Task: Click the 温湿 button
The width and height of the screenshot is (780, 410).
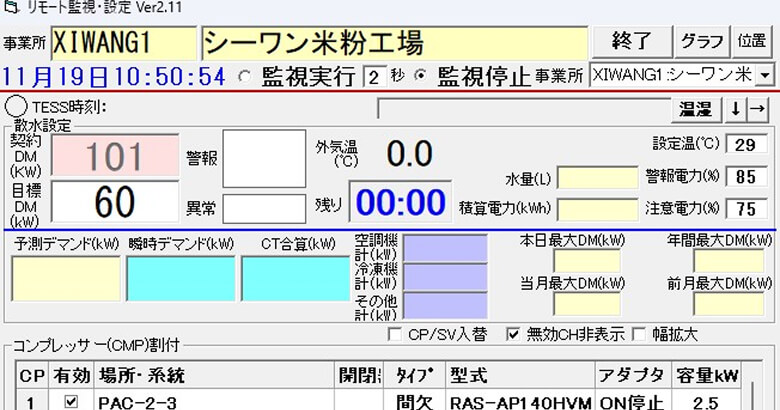Action: [x=695, y=108]
